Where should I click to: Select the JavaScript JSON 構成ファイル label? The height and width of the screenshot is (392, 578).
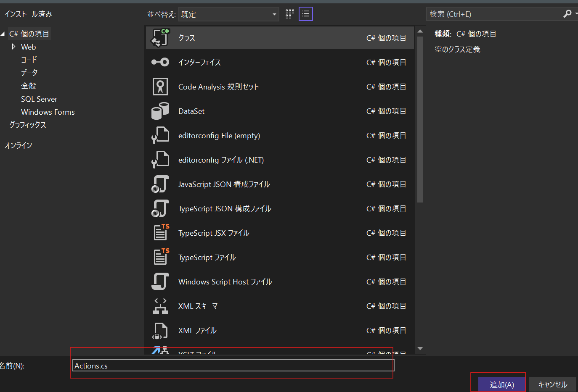pyautogui.click(x=224, y=184)
